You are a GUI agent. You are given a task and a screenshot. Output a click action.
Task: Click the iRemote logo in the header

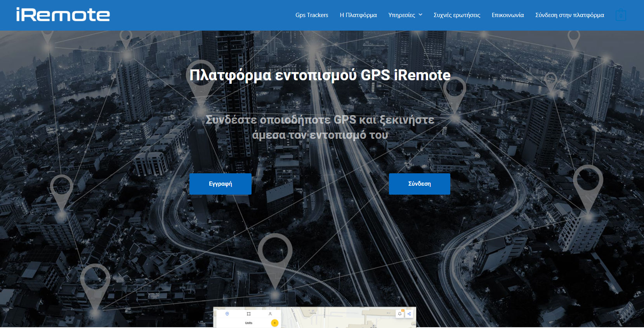63,15
